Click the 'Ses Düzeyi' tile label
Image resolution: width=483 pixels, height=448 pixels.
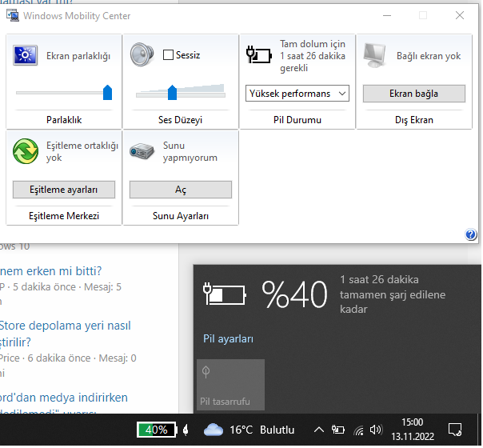181,120
